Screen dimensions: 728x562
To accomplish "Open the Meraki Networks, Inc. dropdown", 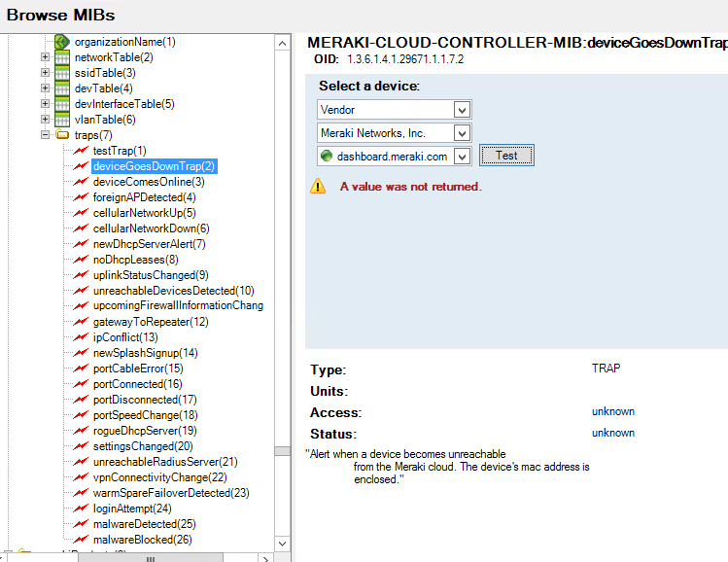I will click(x=462, y=133).
